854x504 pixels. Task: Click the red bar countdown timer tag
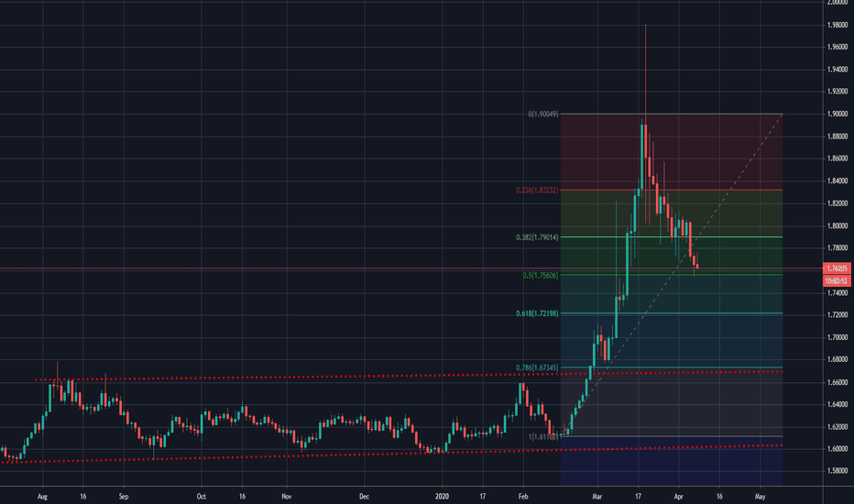click(x=837, y=281)
